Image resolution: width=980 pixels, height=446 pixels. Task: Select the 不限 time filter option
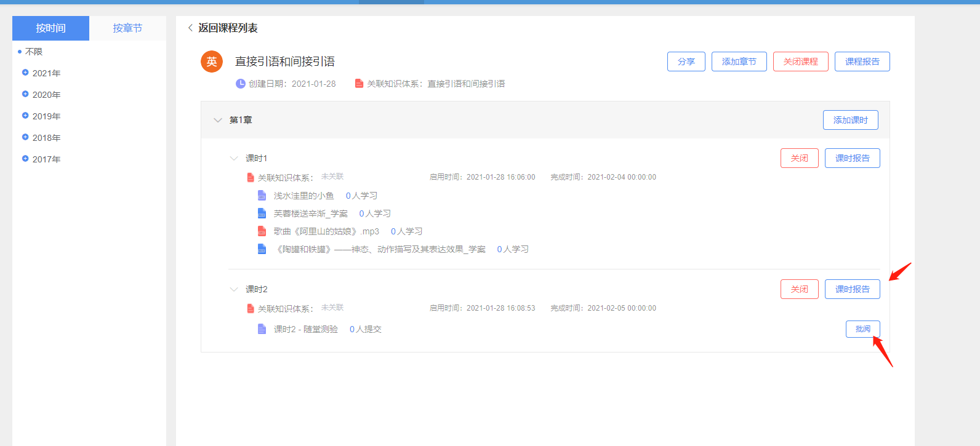pyautogui.click(x=34, y=52)
